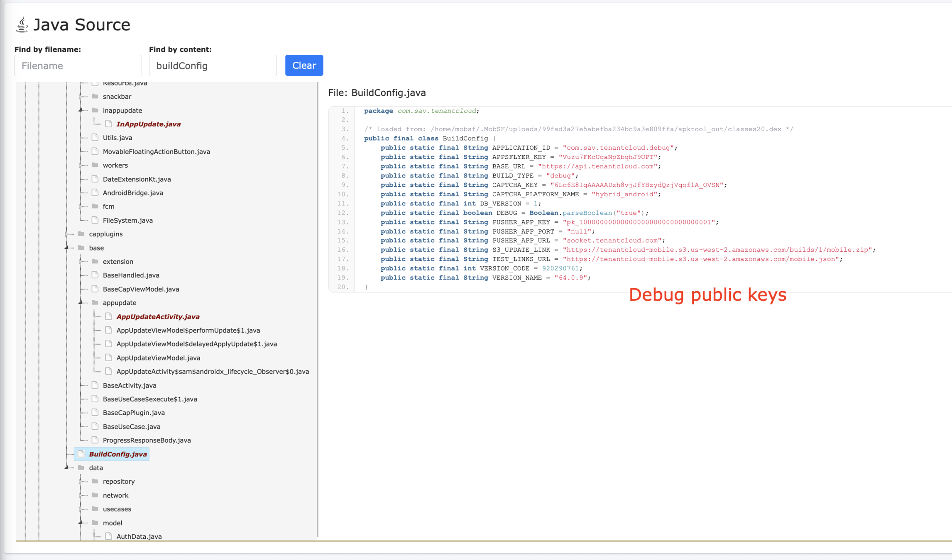
Task: Click the Java coffee cup logo
Action: click(x=22, y=25)
